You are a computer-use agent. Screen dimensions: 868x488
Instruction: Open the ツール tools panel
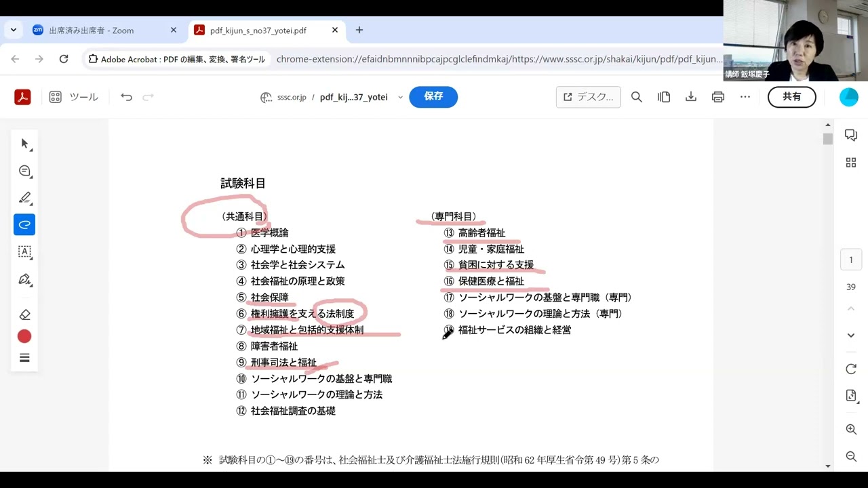[x=73, y=97]
